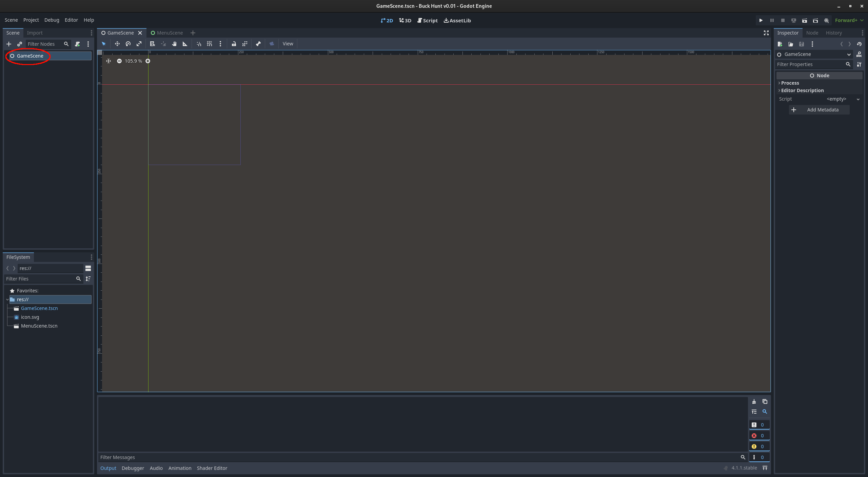
Task: Select the GameScene root node in tree
Action: (x=51, y=56)
